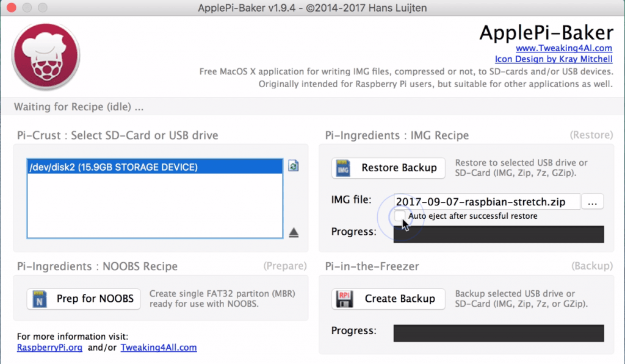Focus the IMG file path field

click(486, 202)
